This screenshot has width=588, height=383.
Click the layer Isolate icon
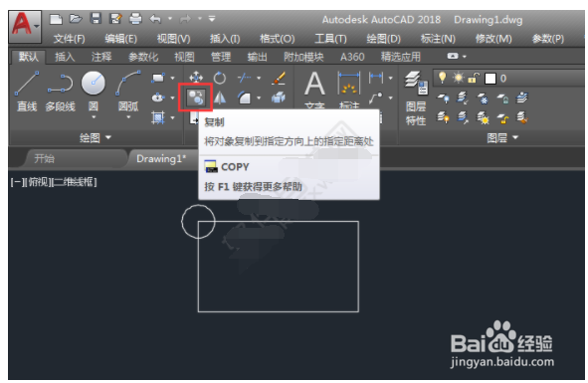(x=463, y=98)
